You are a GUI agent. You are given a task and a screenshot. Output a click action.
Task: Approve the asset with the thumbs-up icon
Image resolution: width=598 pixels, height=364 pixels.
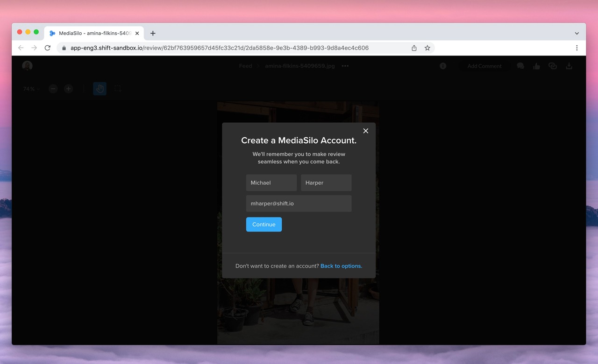[x=536, y=66]
